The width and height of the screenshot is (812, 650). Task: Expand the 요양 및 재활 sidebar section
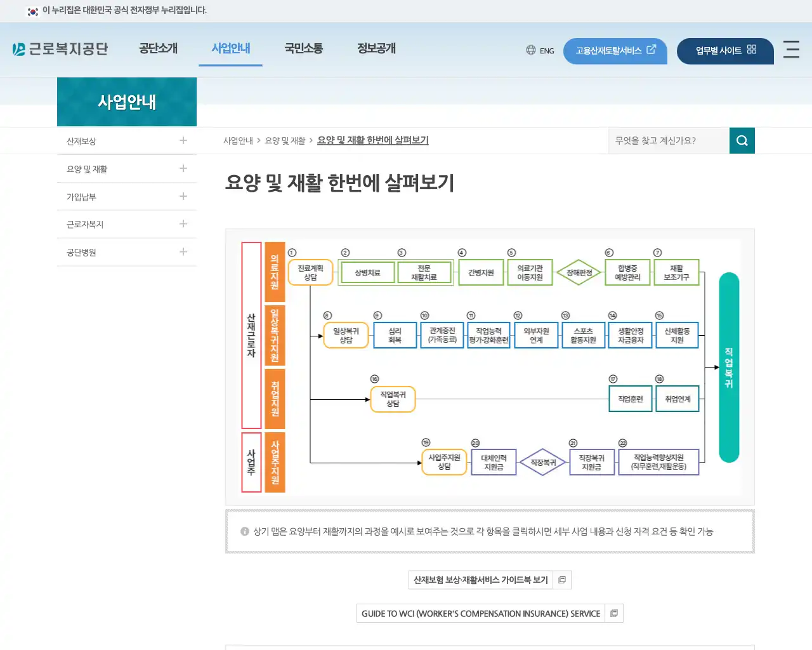pyautogui.click(x=183, y=168)
